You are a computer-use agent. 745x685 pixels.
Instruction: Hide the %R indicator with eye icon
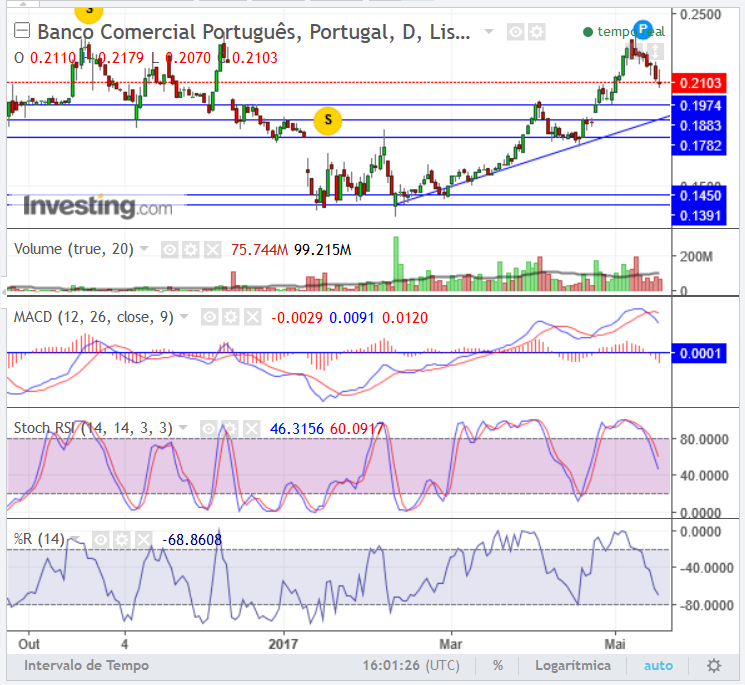101,540
